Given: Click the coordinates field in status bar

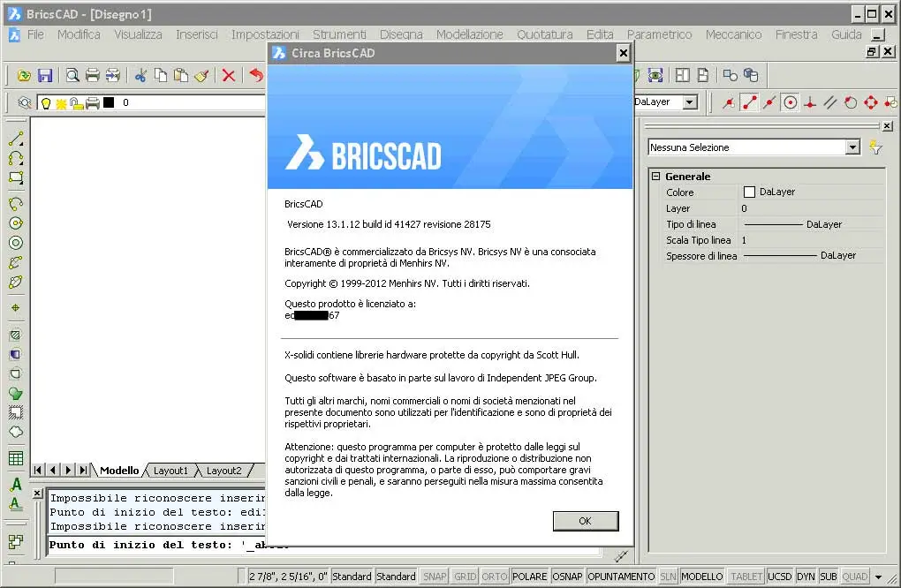Looking at the screenshot, I should click(x=287, y=576).
